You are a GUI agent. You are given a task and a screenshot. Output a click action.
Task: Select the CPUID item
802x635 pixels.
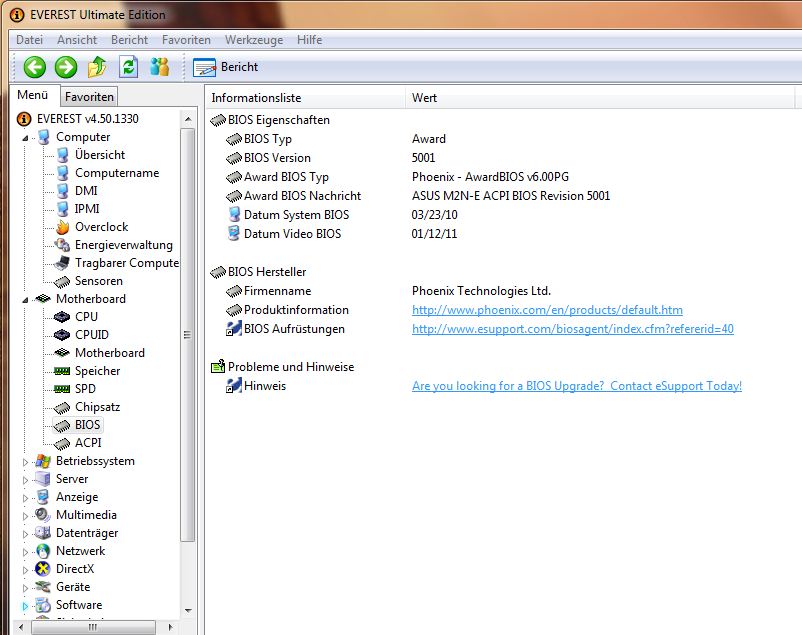pyautogui.click(x=92, y=335)
